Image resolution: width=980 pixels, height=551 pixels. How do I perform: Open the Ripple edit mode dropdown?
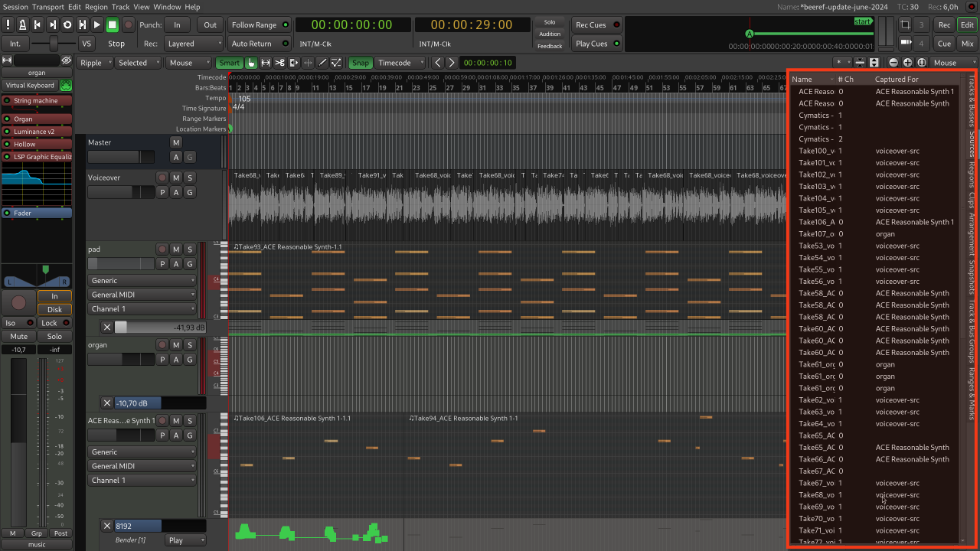pos(94,63)
